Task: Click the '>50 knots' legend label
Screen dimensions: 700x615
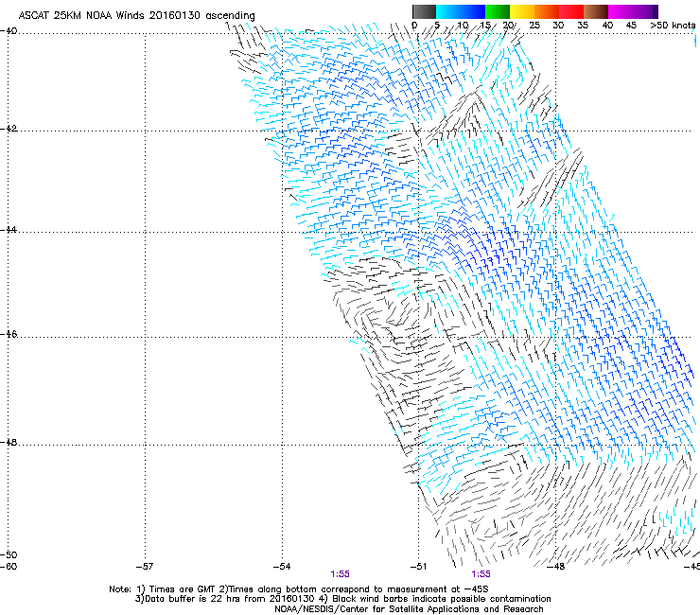Action: point(673,26)
